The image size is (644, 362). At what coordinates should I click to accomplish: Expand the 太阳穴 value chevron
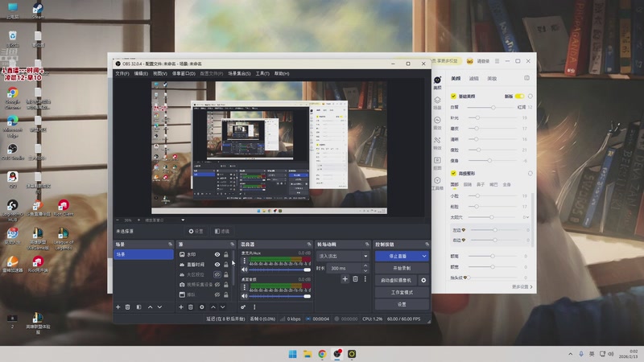point(528,217)
